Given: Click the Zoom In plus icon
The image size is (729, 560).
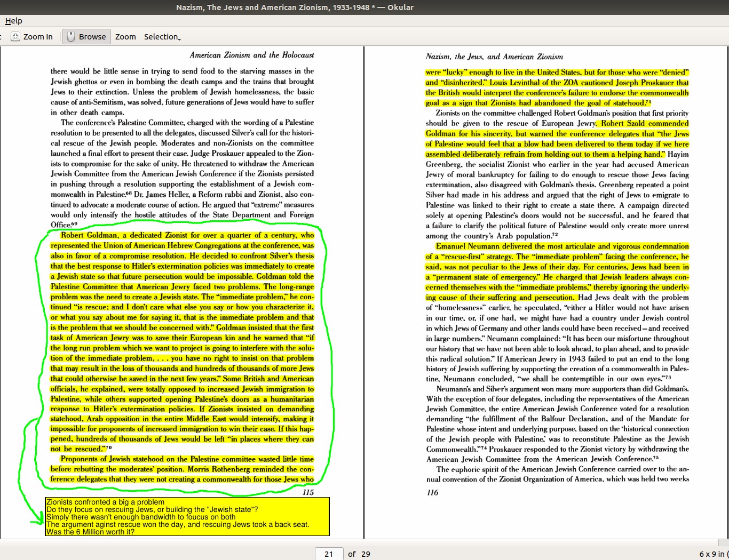Looking at the screenshot, I should pyautogui.click(x=15, y=37).
